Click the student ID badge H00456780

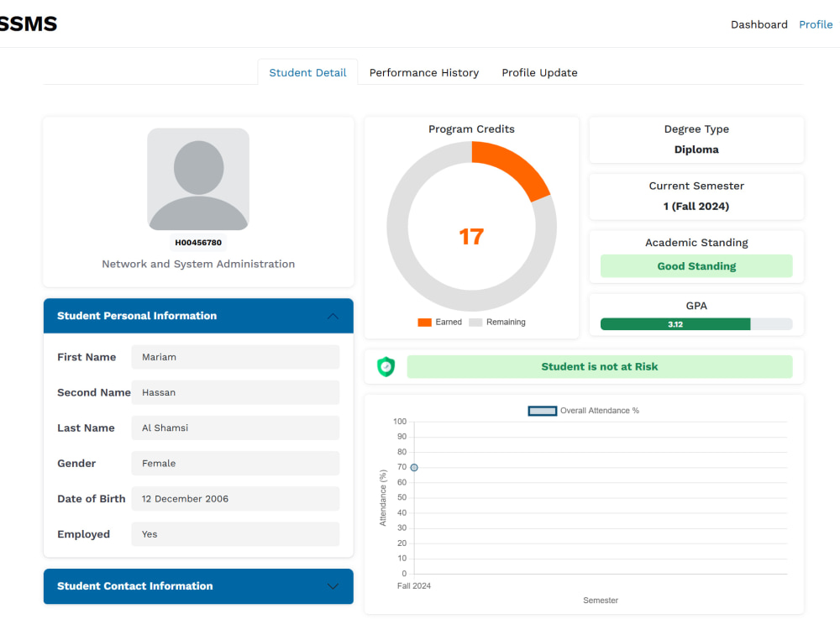tap(198, 243)
